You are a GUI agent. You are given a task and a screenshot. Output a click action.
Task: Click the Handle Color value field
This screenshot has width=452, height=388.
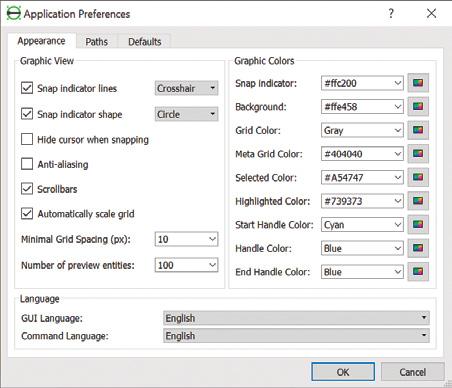[x=362, y=248]
